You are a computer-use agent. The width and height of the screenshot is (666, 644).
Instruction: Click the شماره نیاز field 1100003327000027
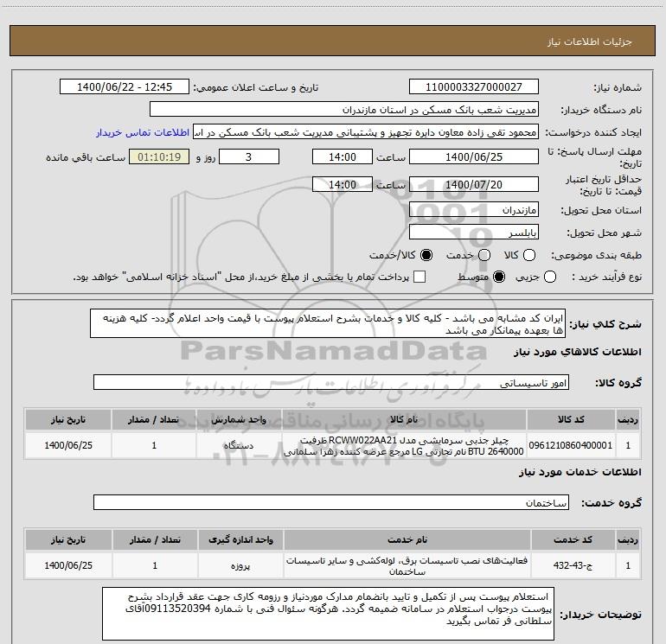pos(474,87)
